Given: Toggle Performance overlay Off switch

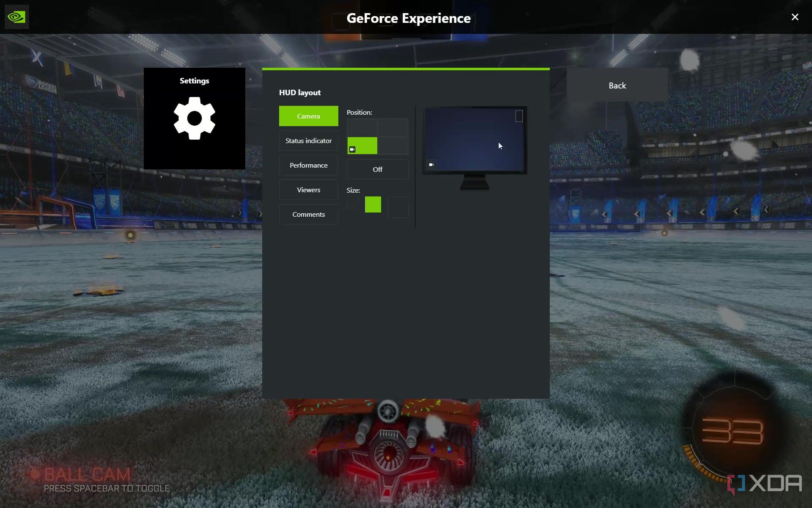Looking at the screenshot, I should (378, 169).
